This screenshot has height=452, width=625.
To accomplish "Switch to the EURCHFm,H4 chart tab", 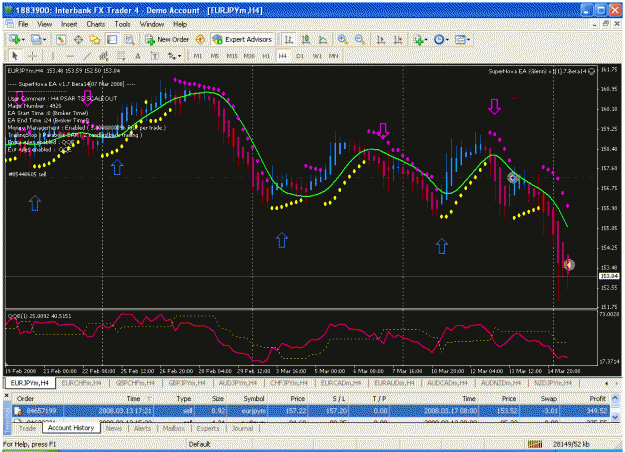I will [81, 383].
